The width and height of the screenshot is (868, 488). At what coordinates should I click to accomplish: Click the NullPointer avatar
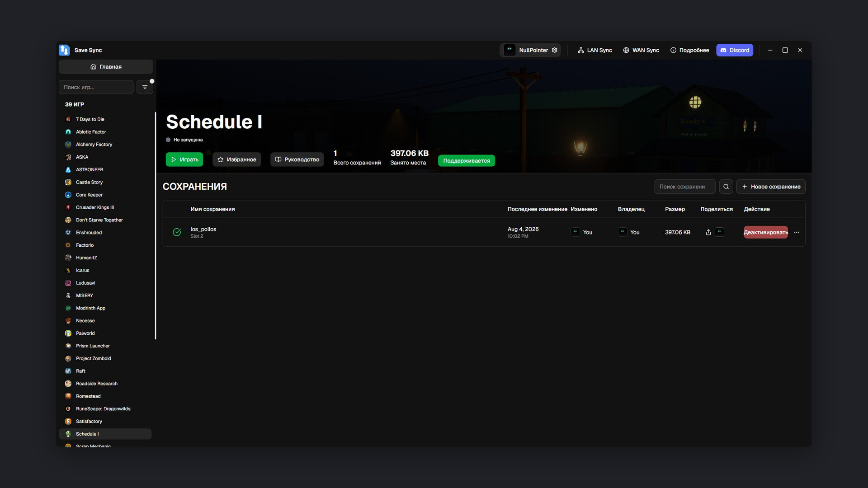point(509,50)
